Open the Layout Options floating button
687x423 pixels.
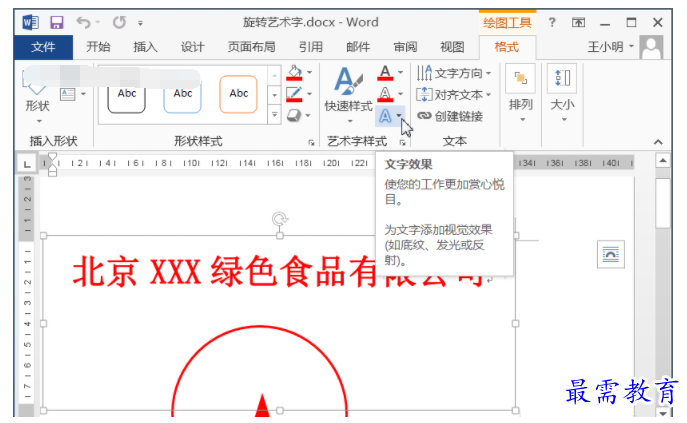coord(611,254)
